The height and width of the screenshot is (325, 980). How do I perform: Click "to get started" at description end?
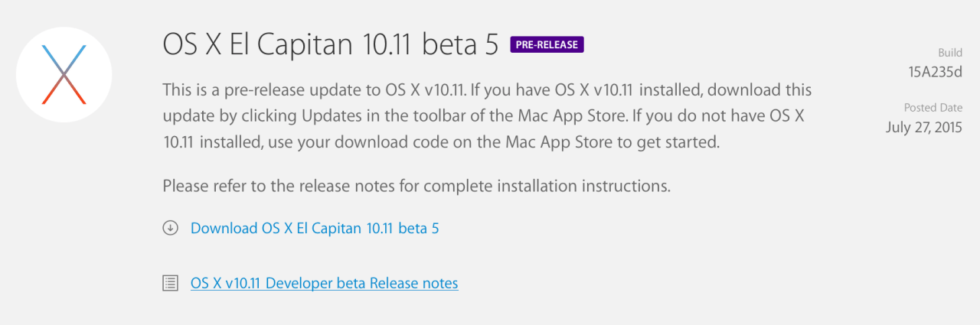680,143
